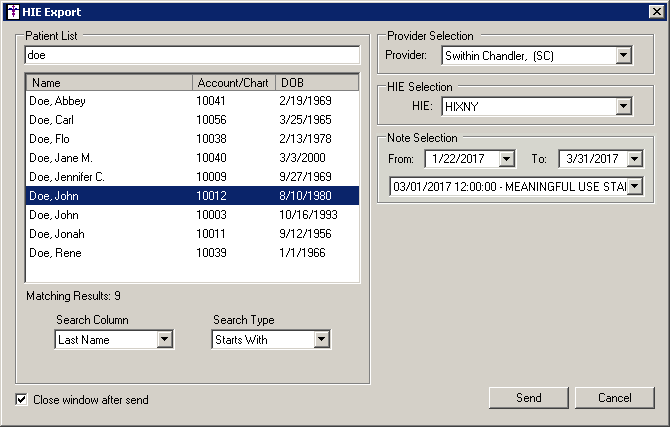Viewport: 670px width, 427px height.
Task: Open the Search Column dropdown
Action: click(x=165, y=340)
